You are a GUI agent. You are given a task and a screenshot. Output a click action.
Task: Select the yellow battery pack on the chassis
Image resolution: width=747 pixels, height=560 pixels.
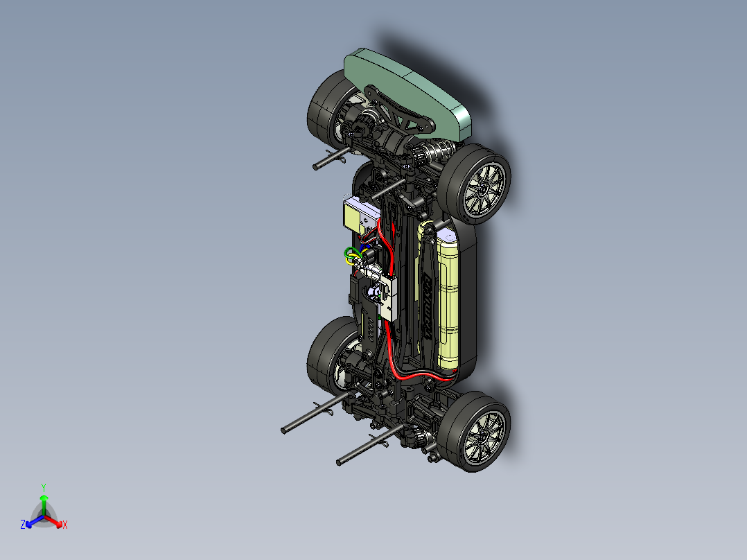[x=448, y=300]
